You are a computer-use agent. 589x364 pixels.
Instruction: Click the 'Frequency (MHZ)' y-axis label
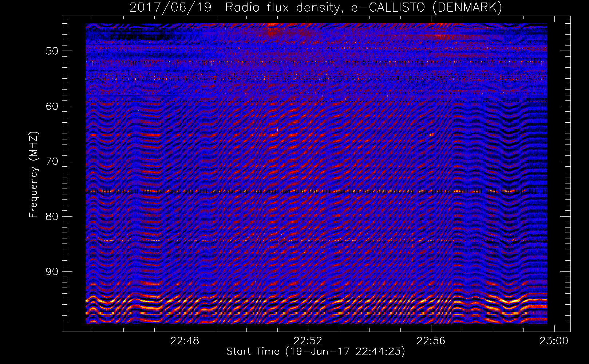click(33, 175)
